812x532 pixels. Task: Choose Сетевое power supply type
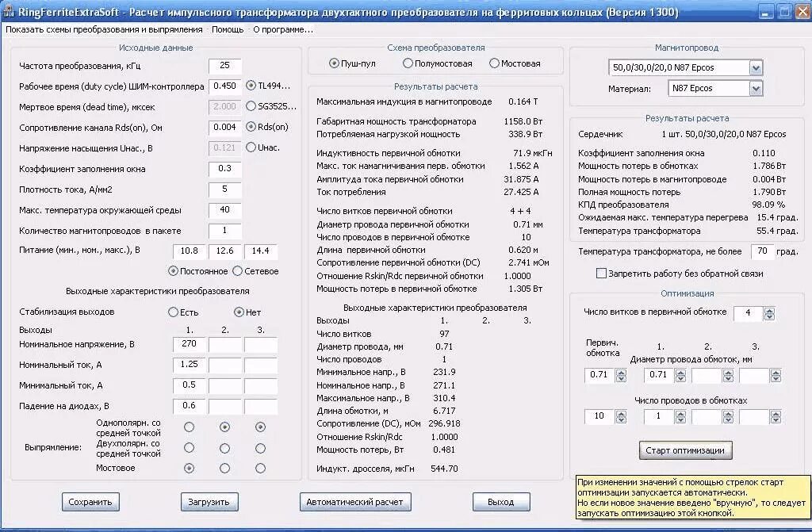(237, 271)
